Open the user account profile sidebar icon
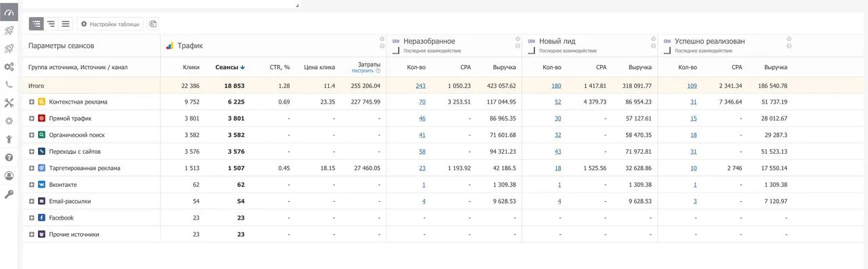The image size is (868, 269). tap(9, 175)
